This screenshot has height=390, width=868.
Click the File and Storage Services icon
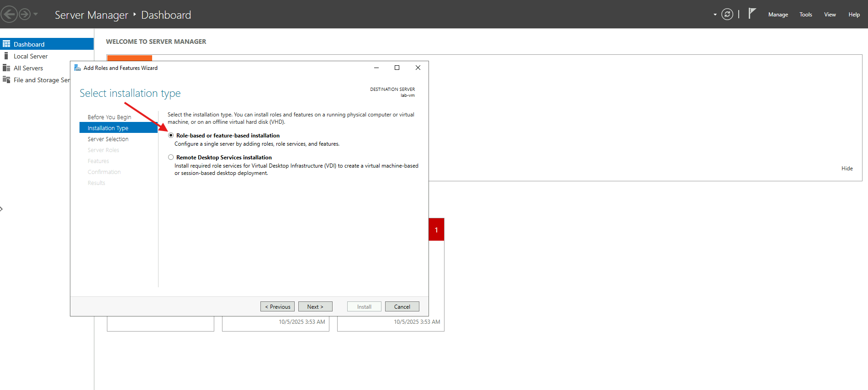pyautogui.click(x=6, y=79)
